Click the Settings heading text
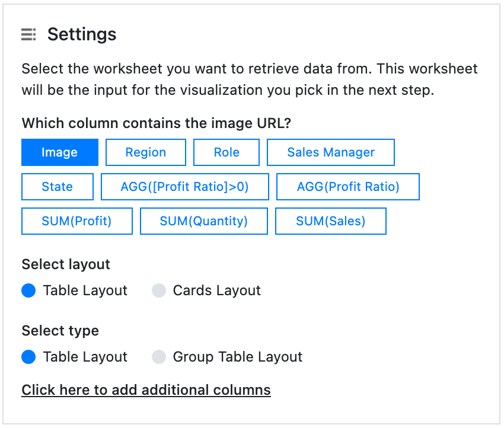This screenshot has width=504, height=428. [82, 34]
